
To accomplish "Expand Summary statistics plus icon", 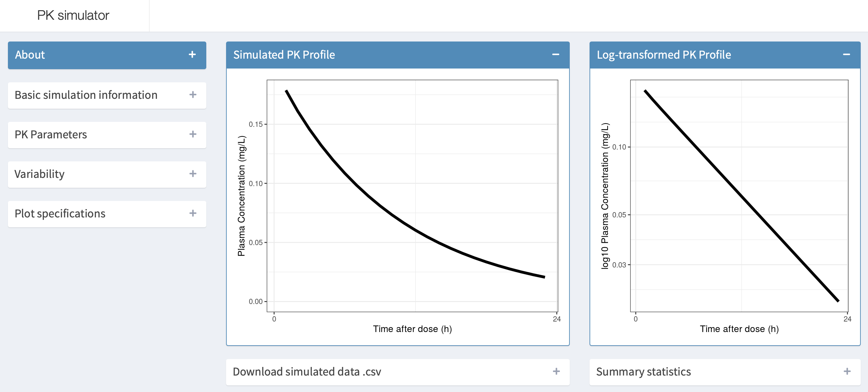I will 847,371.
